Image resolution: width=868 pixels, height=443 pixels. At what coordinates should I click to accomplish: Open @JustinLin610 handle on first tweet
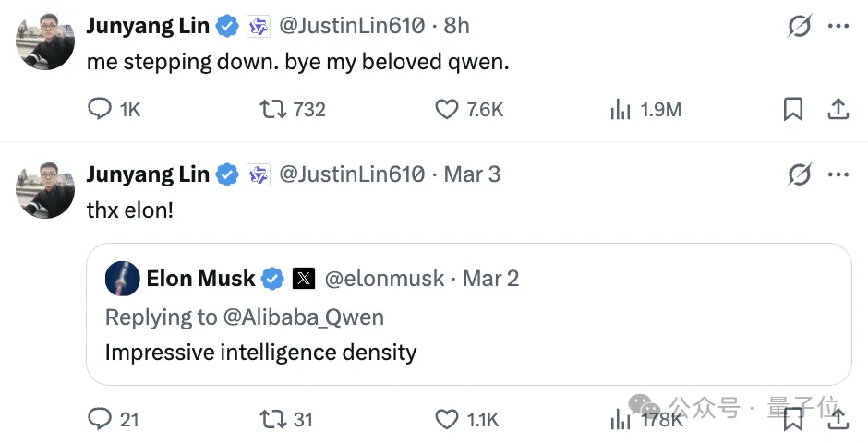(351, 26)
